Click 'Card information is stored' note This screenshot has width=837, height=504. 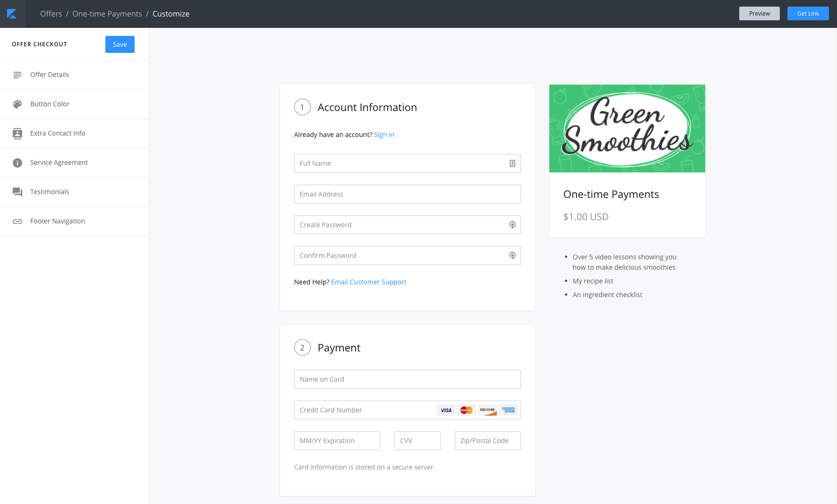pos(365,467)
